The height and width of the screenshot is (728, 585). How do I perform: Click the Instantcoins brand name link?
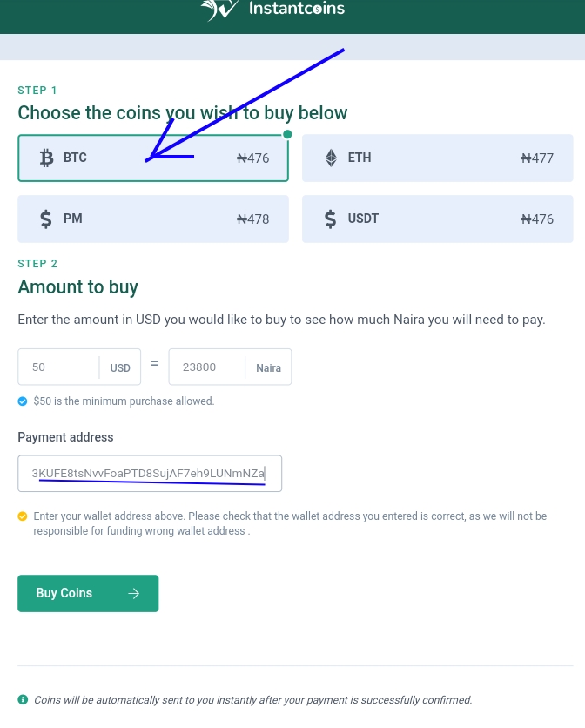click(296, 9)
